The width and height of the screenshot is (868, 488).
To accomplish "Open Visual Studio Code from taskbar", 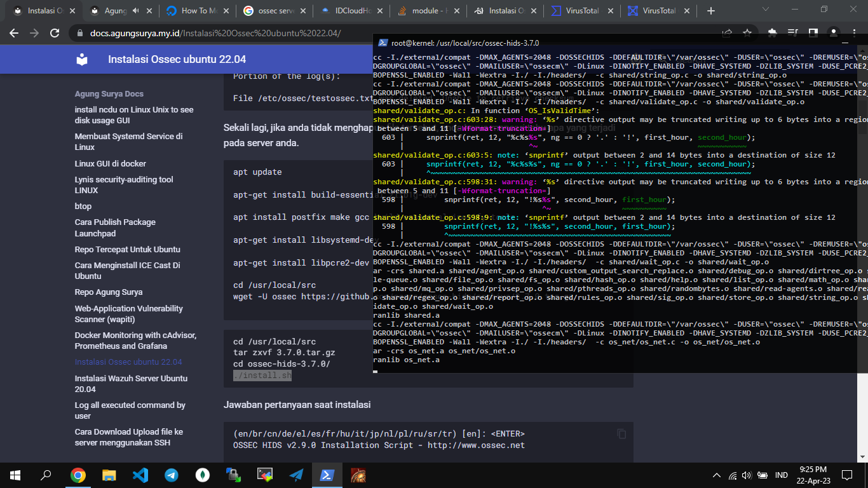I will point(140,475).
